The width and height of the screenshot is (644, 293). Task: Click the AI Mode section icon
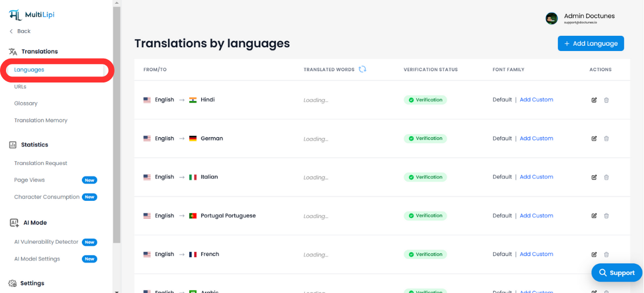[14, 222]
